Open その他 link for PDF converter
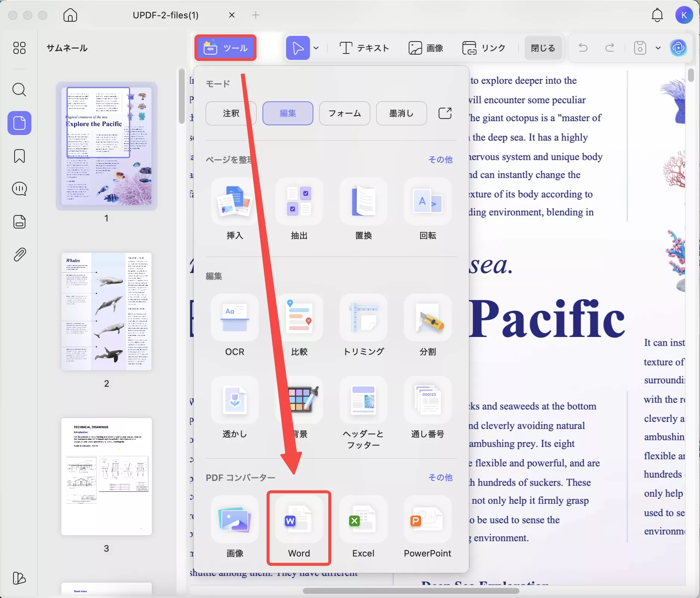 (x=440, y=478)
